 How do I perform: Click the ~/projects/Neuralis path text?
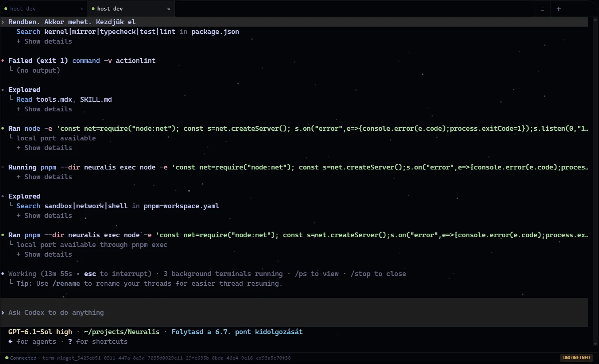tap(122, 332)
